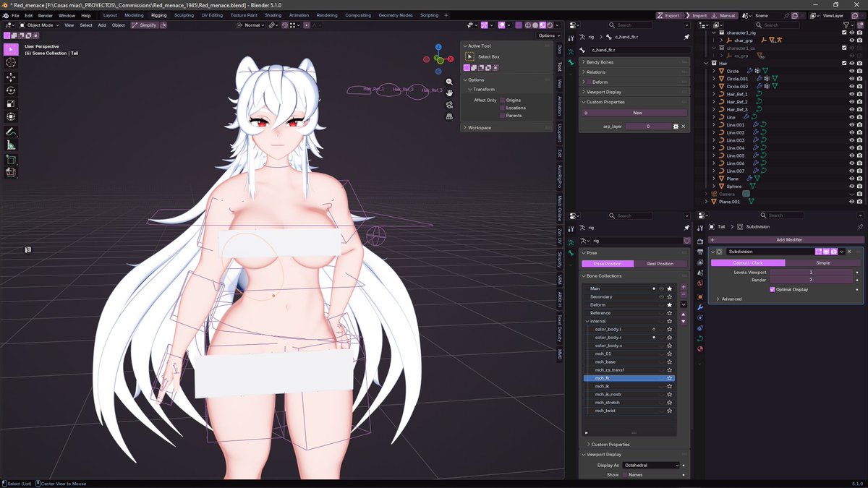Image resolution: width=868 pixels, height=488 pixels.
Task: Click Export button in top bar
Action: coord(669,15)
